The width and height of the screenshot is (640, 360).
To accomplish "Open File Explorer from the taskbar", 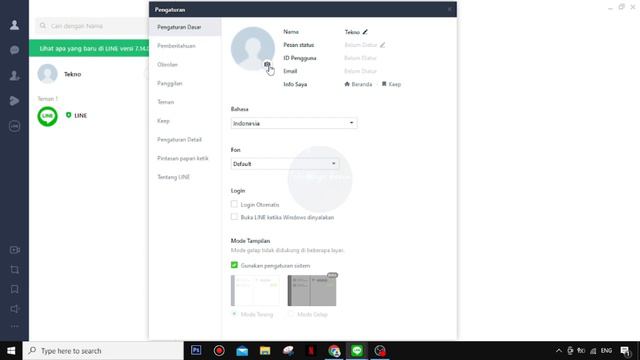I will pos(265,351).
